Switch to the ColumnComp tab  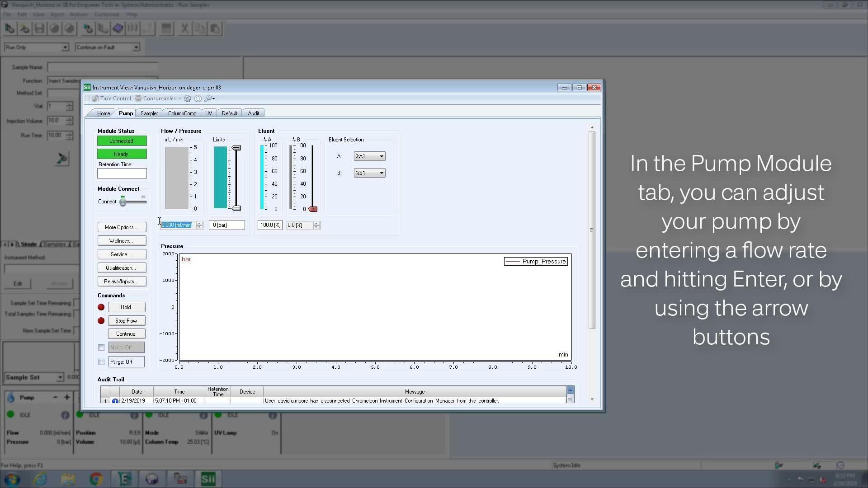click(x=182, y=113)
